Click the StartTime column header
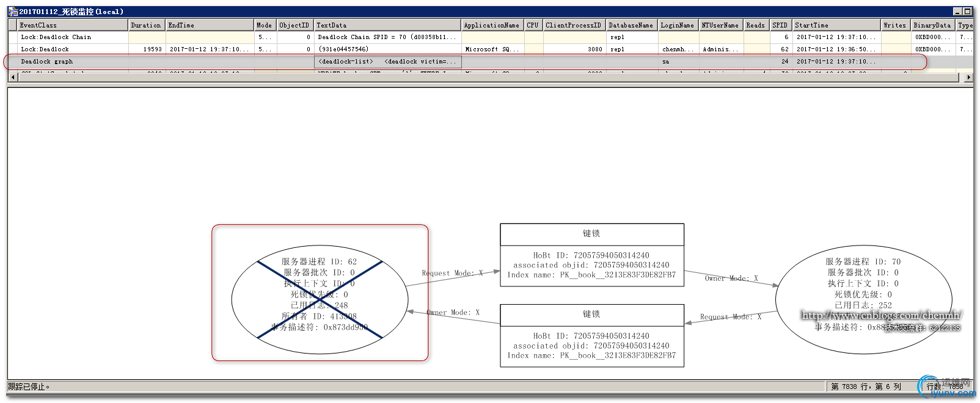Viewport: 980px width, 403px height. [x=837, y=25]
